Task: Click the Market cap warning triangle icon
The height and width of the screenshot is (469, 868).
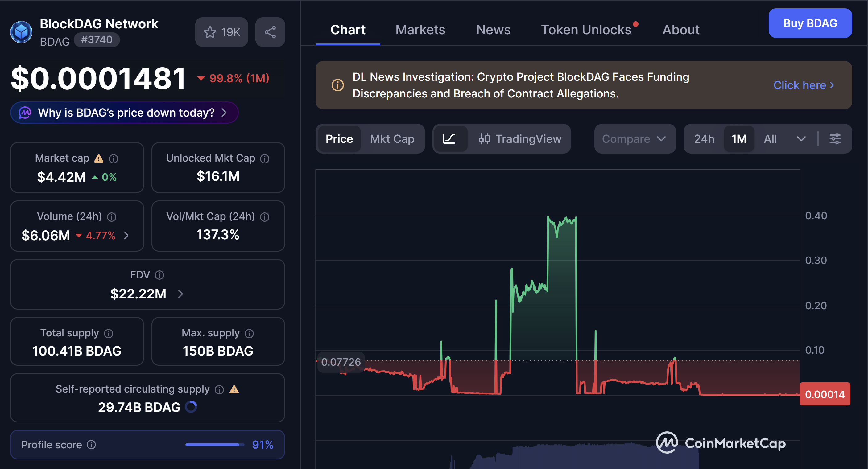Action: pyautogui.click(x=98, y=158)
